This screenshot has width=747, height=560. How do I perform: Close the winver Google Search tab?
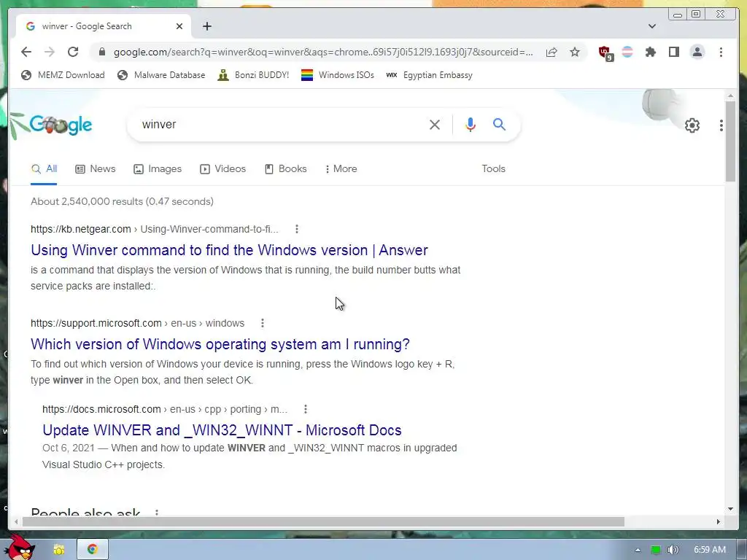(179, 26)
